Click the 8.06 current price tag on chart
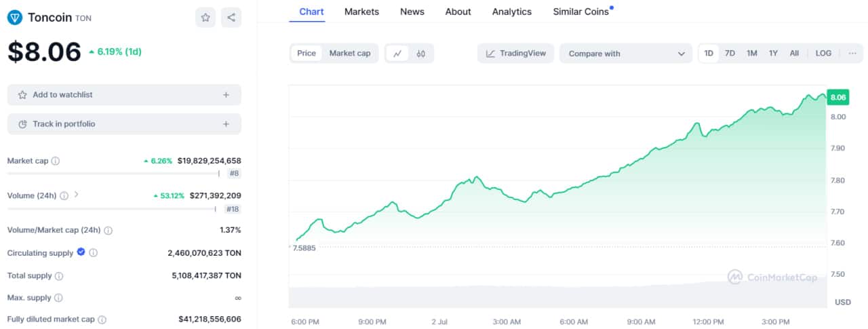The image size is (868, 329). tap(838, 98)
